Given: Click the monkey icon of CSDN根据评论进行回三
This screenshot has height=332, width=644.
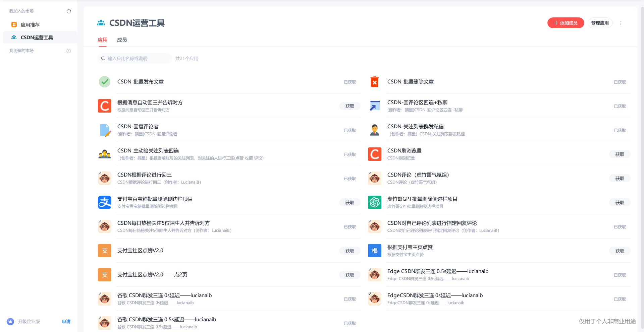Looking at the screenshot, I should 105,178.
